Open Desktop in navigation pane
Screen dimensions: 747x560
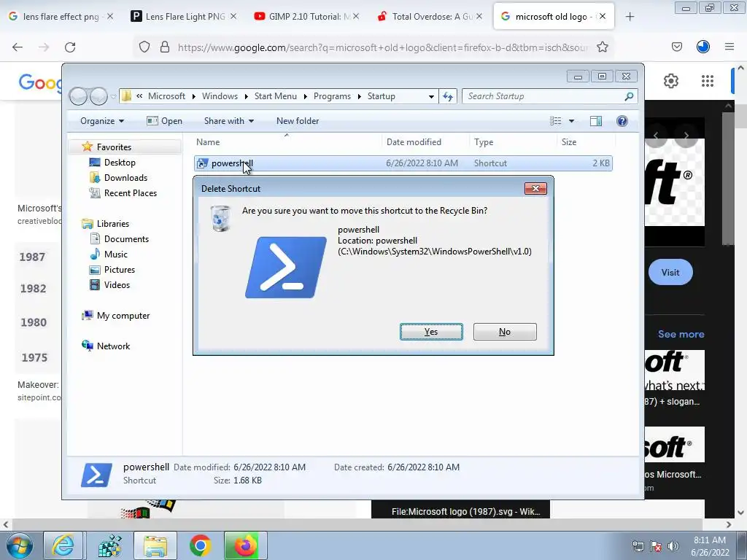[x=120, y=163]
